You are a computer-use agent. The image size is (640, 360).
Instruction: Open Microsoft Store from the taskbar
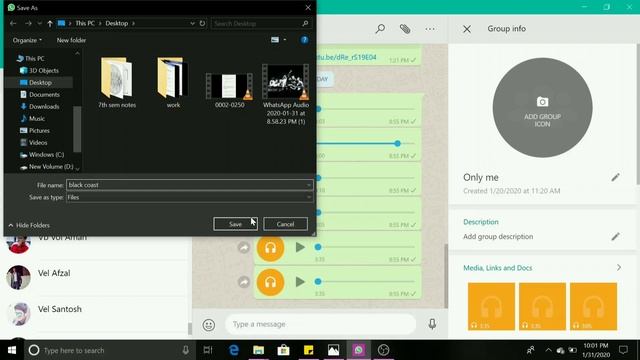click(283, 350)
